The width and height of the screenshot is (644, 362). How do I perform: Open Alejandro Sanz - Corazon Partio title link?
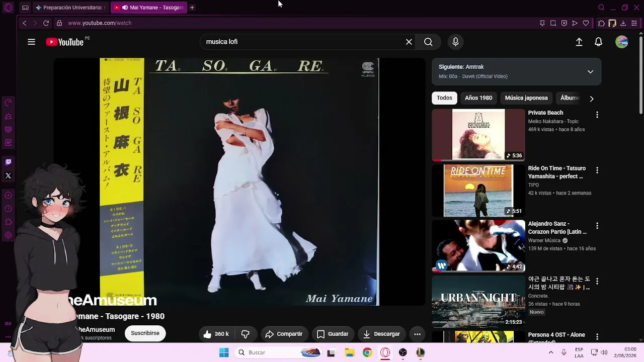557,228
